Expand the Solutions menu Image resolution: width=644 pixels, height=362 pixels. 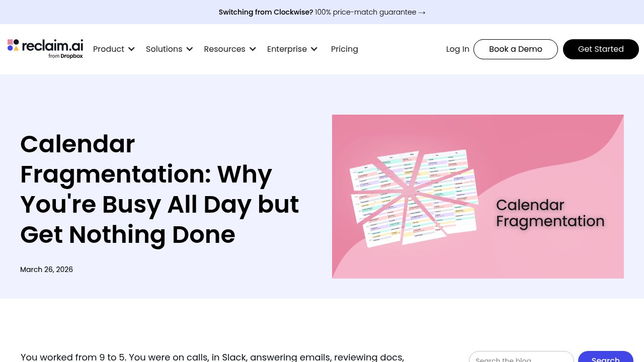(x=169, y=49)
